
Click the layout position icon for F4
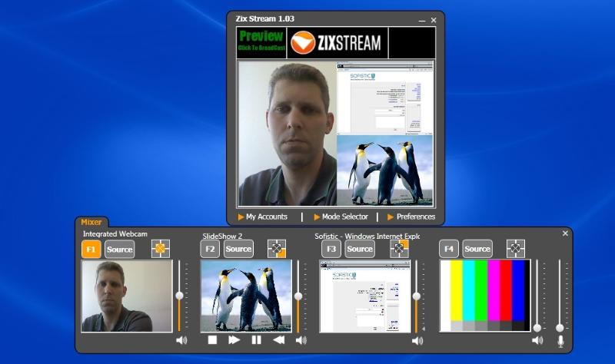[x=515, y=249]
